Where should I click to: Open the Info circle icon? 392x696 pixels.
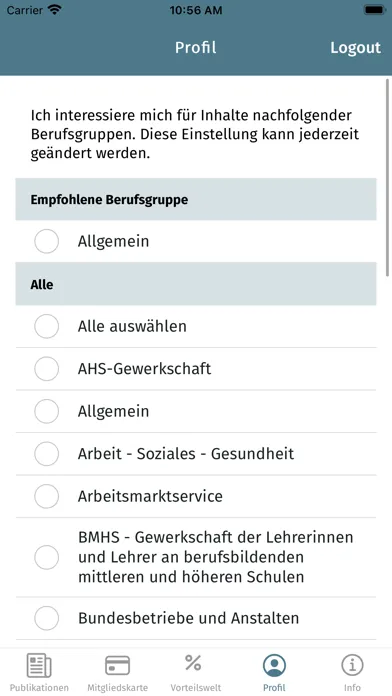click(352, 665)
